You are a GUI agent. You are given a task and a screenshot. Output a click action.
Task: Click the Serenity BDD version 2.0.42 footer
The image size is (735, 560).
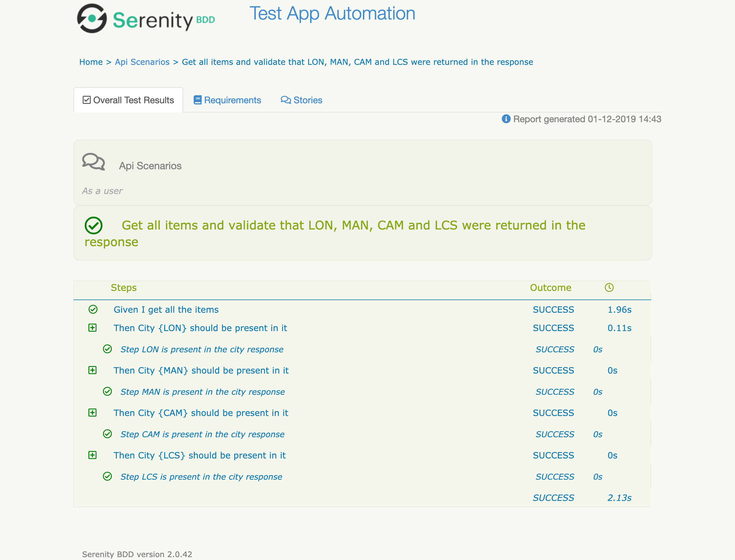coord(137,554)
